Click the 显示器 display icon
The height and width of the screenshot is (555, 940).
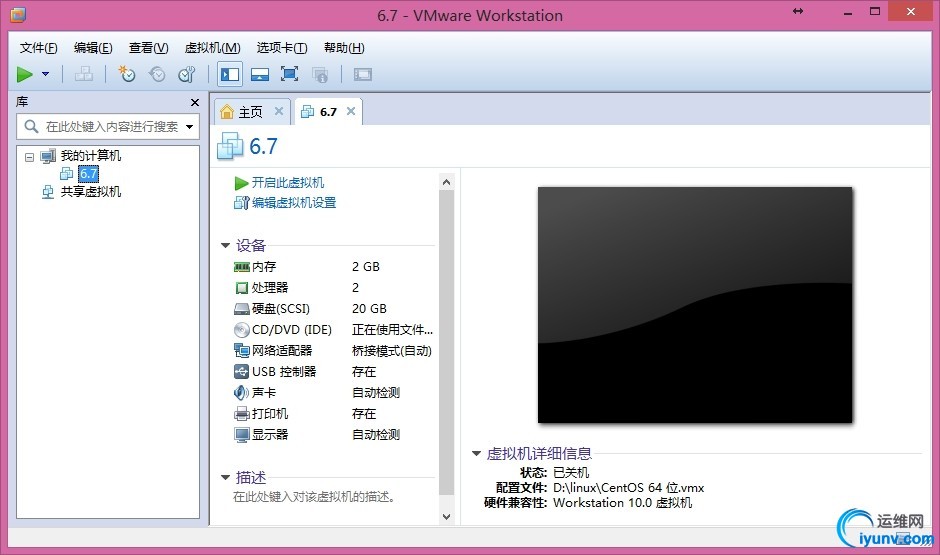click(x=242, y=435)
